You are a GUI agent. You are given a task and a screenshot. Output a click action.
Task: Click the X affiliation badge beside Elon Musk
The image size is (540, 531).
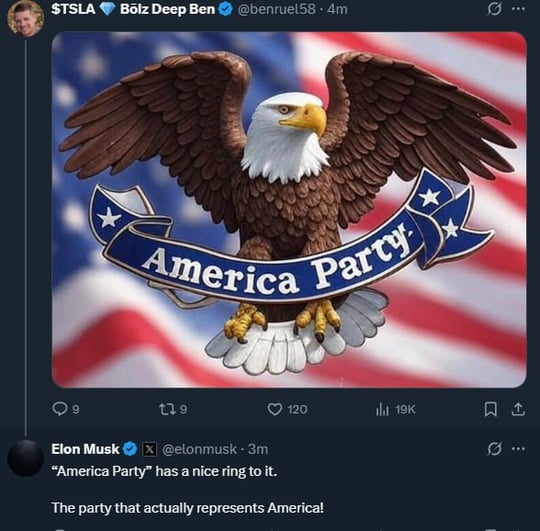coord(149,449)
